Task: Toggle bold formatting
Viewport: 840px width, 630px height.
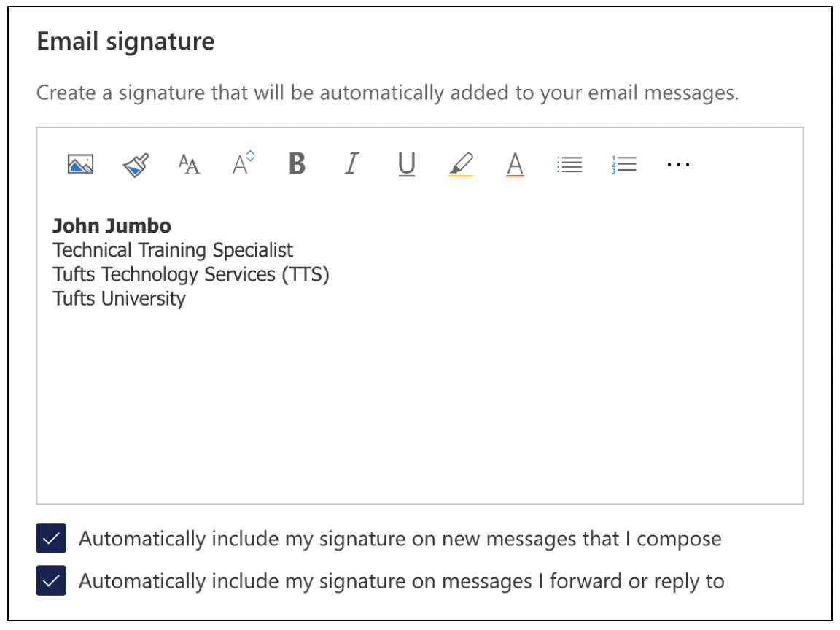Action: pyautogui.click(x=297, y=163)
